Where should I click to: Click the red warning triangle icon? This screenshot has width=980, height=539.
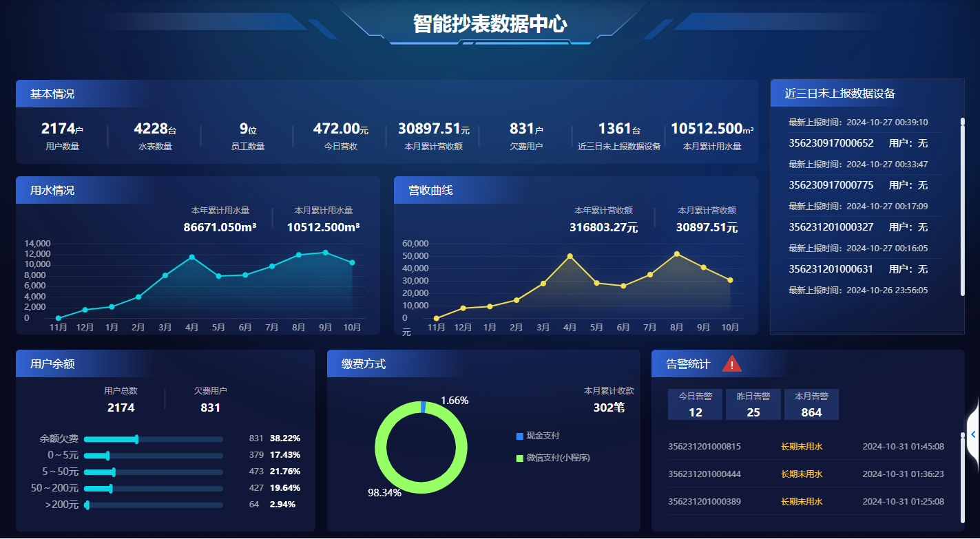click(731, 363)
